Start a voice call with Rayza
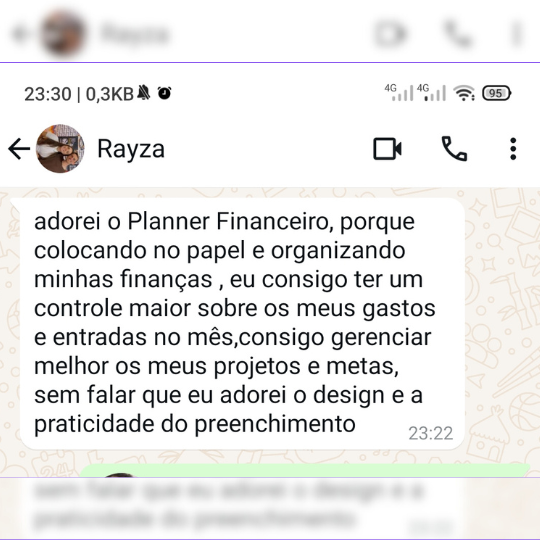The width and height of the screenshot is (540, 540). [x=454, y=149]
